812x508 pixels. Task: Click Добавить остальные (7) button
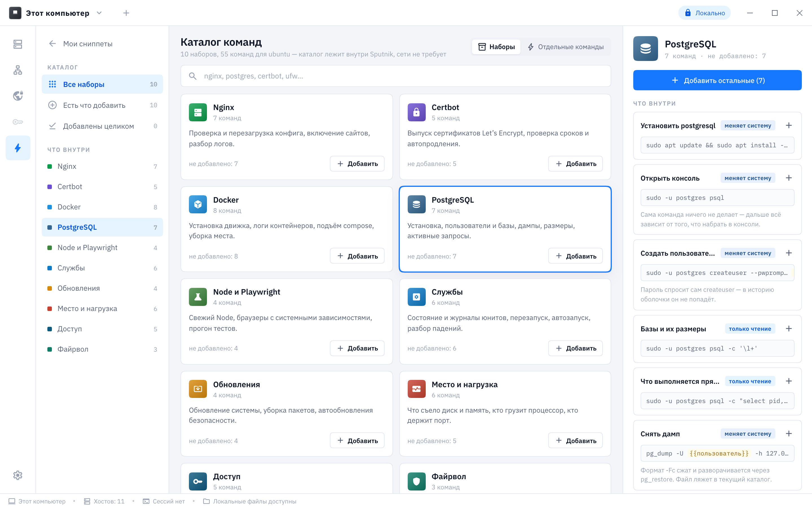(x=717, y=80)
